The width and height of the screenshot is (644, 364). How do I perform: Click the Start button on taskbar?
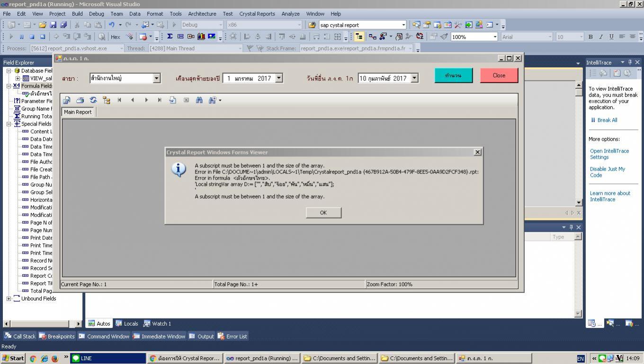coord(13,358)
